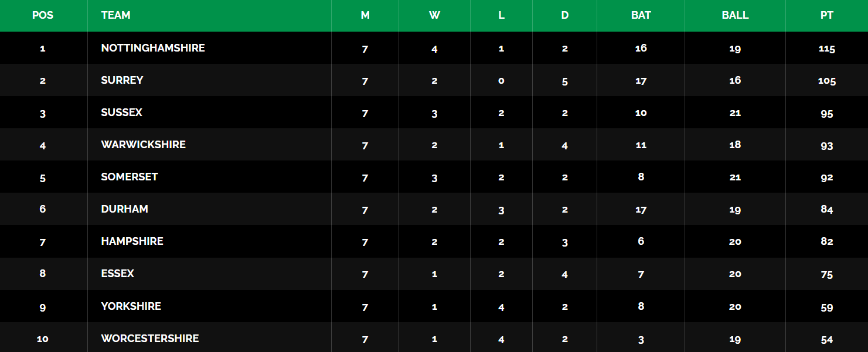The image size is (868, 352).
Task: Click the BAT column header
Action: (x=641, y=15)
